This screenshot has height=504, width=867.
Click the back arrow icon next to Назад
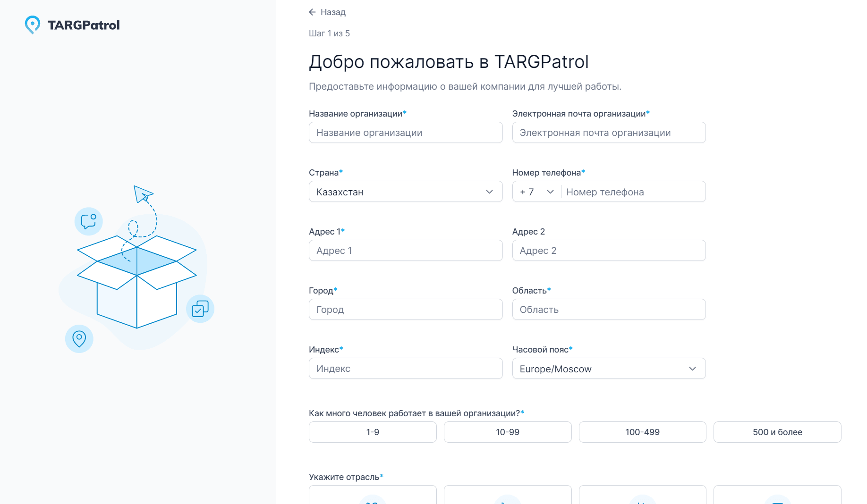tap(312, 12)
